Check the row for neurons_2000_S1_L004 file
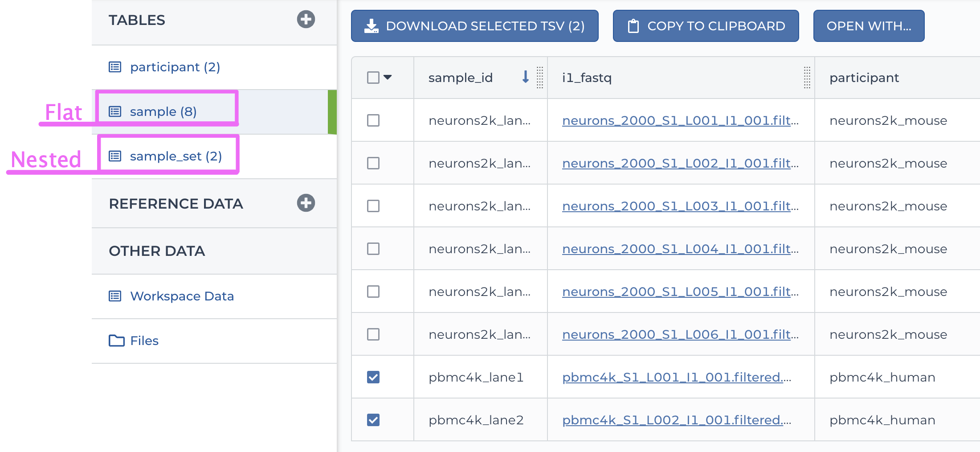Image resolution: width=980 pixels, height=452 pixels. pyautogui.click(x=373, y=249)
